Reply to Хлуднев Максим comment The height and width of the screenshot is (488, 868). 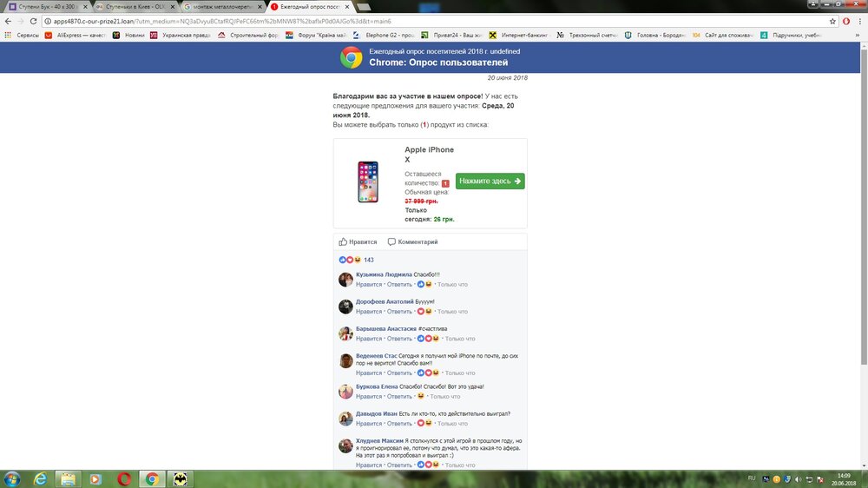click(x=399, y=465)
